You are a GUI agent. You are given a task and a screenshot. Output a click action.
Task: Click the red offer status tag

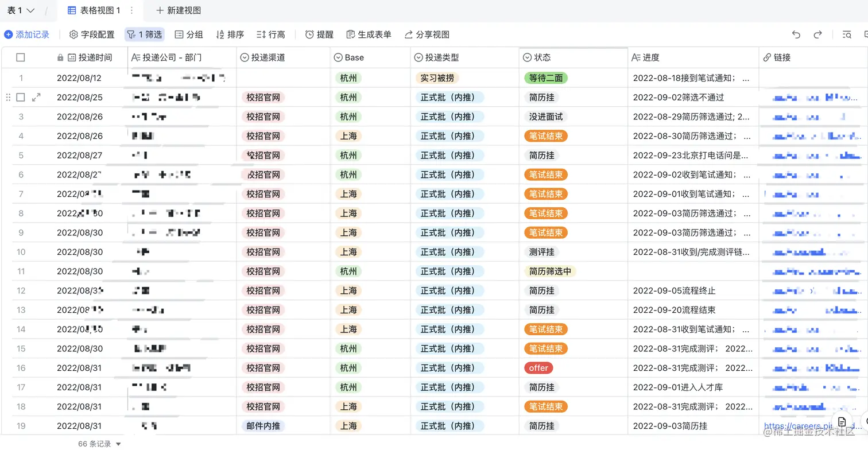tap(538, 367)
